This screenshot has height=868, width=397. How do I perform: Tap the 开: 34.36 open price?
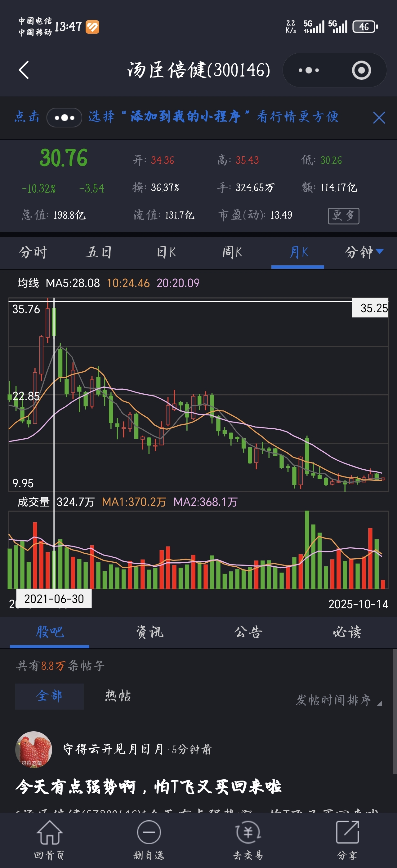coord(153,160)
